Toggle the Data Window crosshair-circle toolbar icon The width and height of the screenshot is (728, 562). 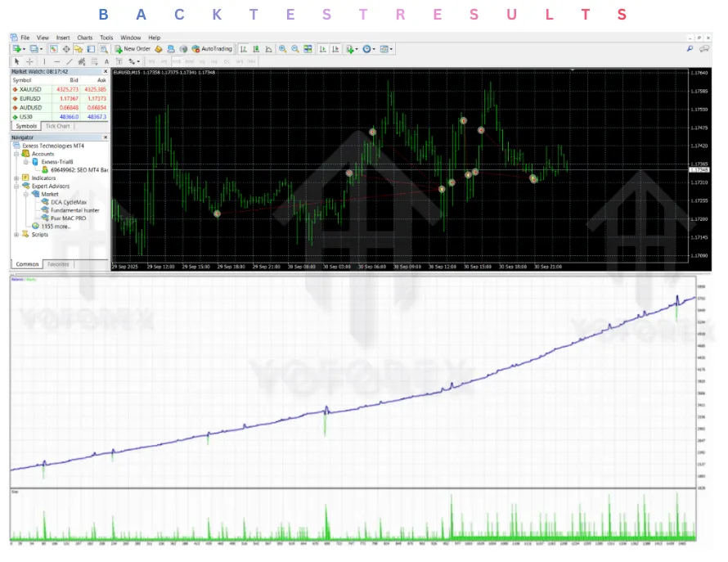tap(66, 49)
